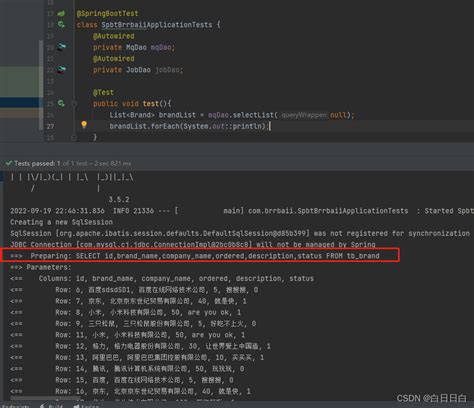Click the console output row 'Row: 13'

point(137,357)
